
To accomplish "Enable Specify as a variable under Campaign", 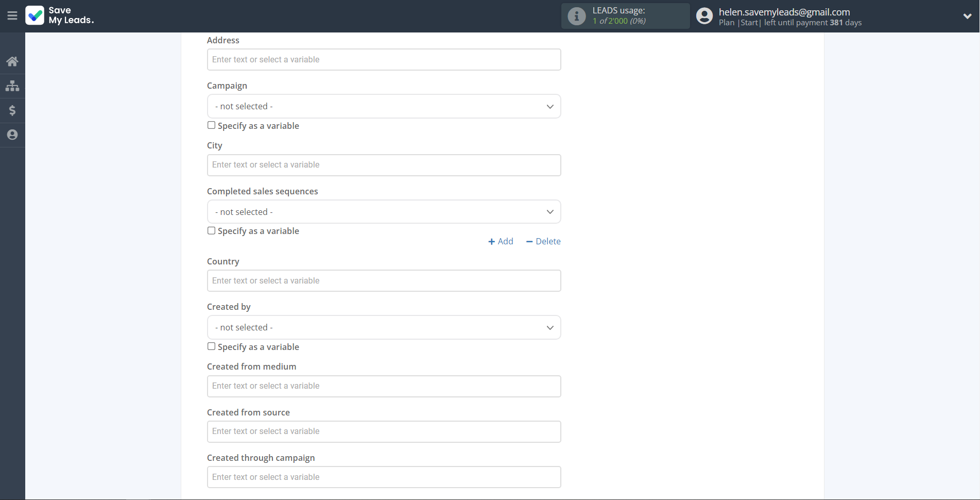I will pos(211,125).
